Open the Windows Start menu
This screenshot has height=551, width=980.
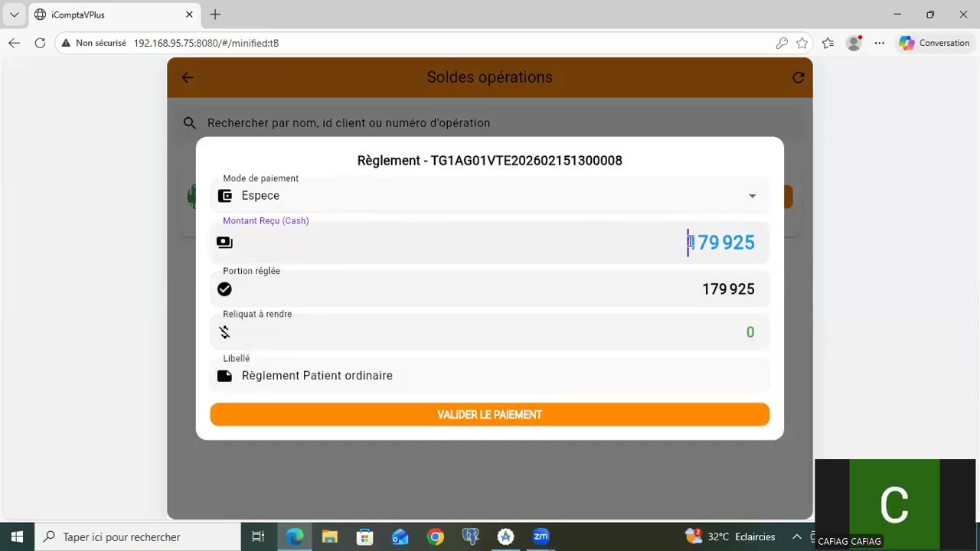17,536
